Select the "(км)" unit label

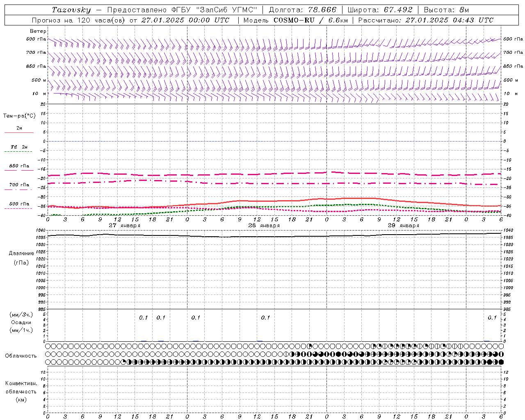tap(21, 399)
